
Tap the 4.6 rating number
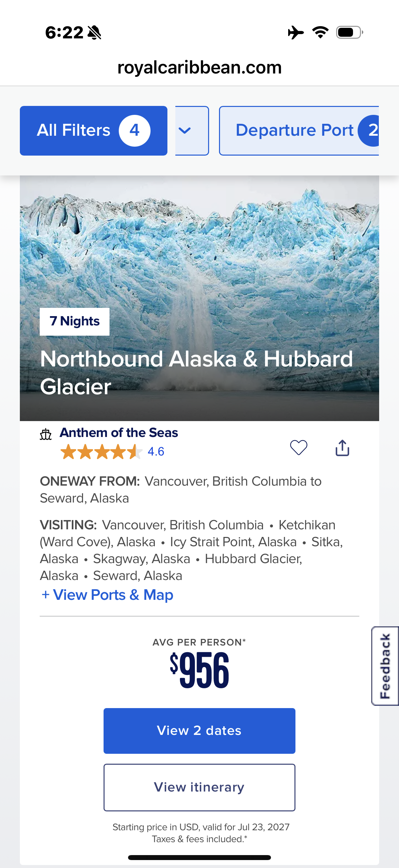click(156, 452)
